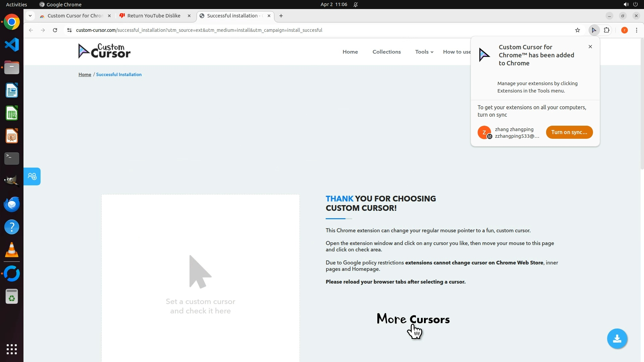Click the blue download floating button
Viewport: 644px width, 362px height.
click(617, 339)
